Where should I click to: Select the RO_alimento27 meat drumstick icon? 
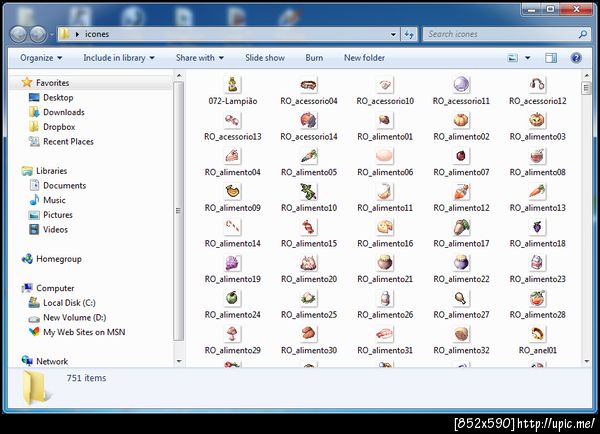coord(461,298)
